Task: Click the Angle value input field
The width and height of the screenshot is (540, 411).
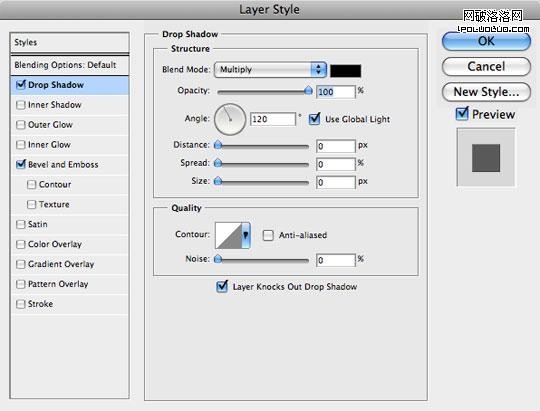Action: point(273,119)
